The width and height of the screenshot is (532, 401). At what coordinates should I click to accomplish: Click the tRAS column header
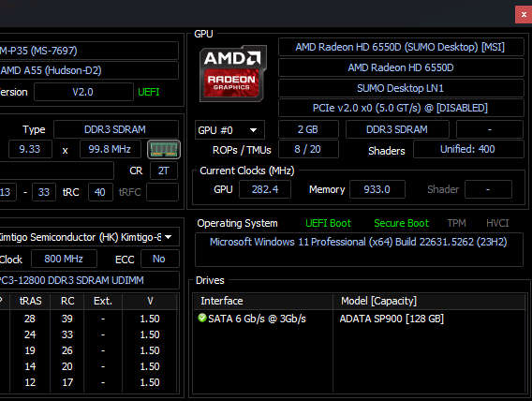pyautogui.click(x=31, y=301)
